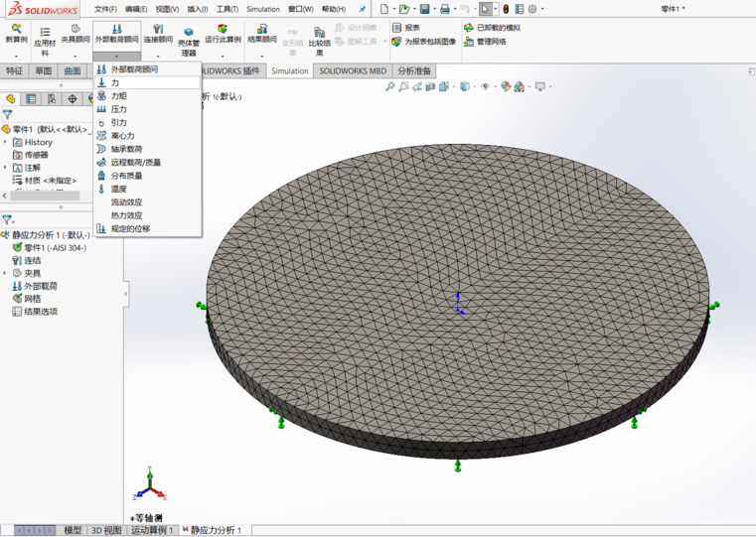The height and width of the screenshot is (537, 756).
Task: Choose 温度 (Temperature) from the load menu
Action: click(x=148, y=189)
